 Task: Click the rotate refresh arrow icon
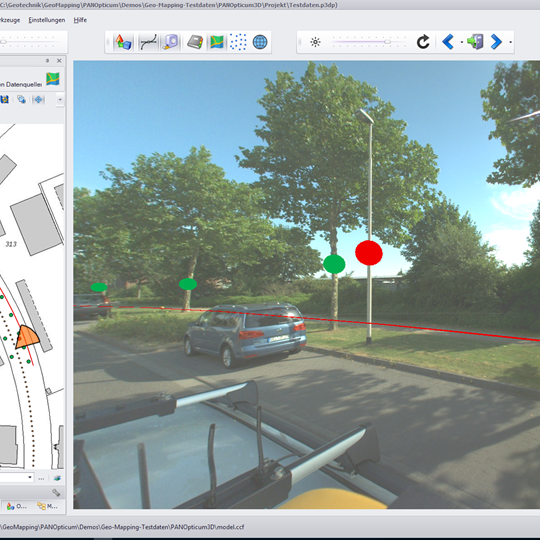click(x=423, y=42)
